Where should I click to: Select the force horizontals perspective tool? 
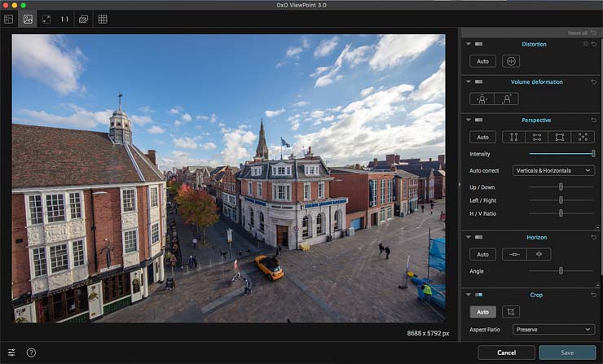click(x=537, y=138)
